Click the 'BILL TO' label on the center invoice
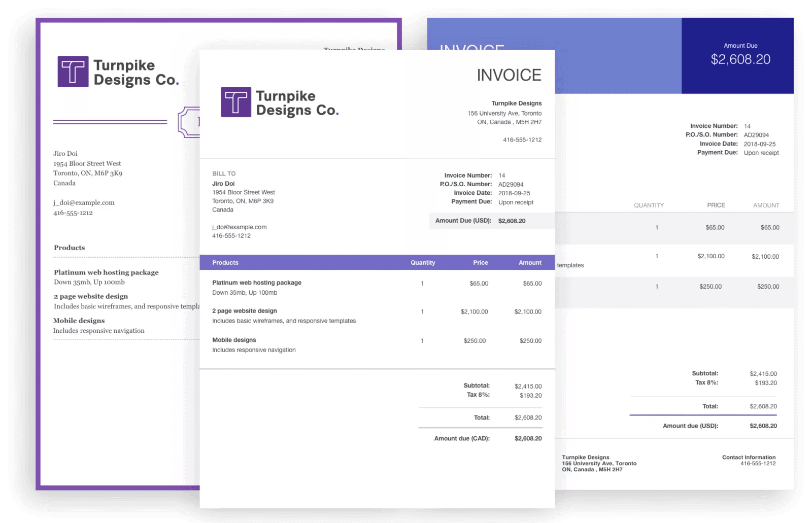812x523 pixels. [224, 173]
